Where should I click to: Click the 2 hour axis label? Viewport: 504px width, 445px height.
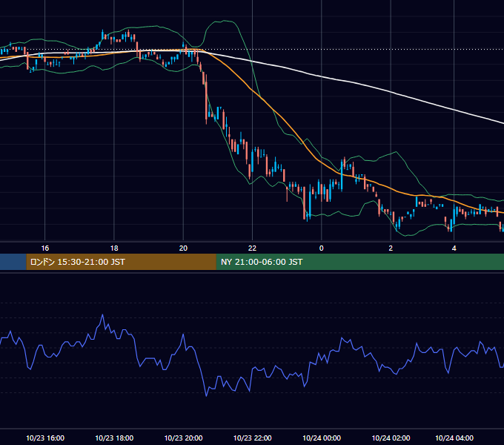(x=391, y=248)
